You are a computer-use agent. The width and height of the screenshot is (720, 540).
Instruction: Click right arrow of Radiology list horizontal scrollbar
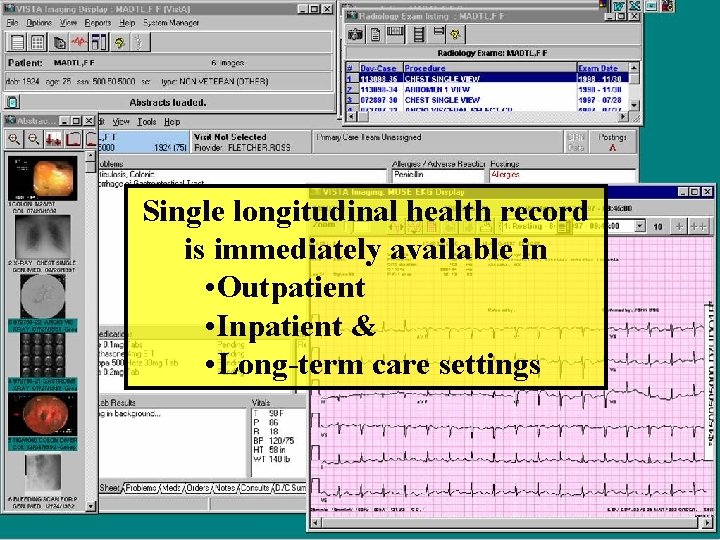(x=623, y=117)
